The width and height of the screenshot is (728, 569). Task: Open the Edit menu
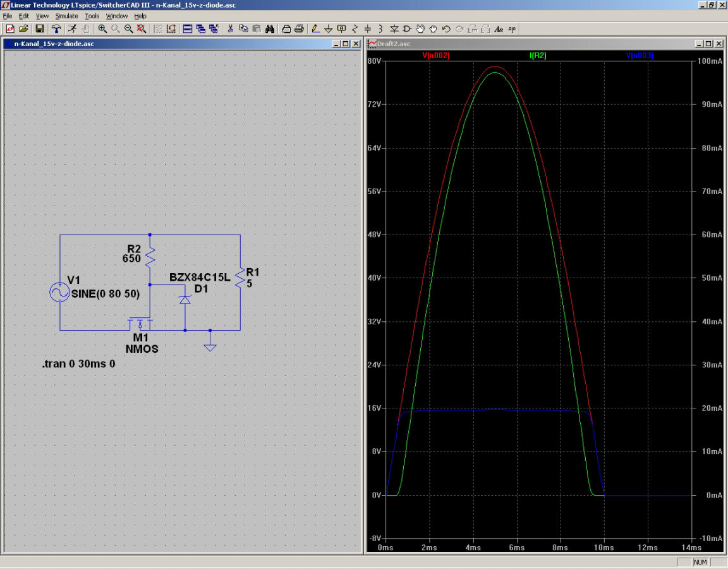(23, 16)
